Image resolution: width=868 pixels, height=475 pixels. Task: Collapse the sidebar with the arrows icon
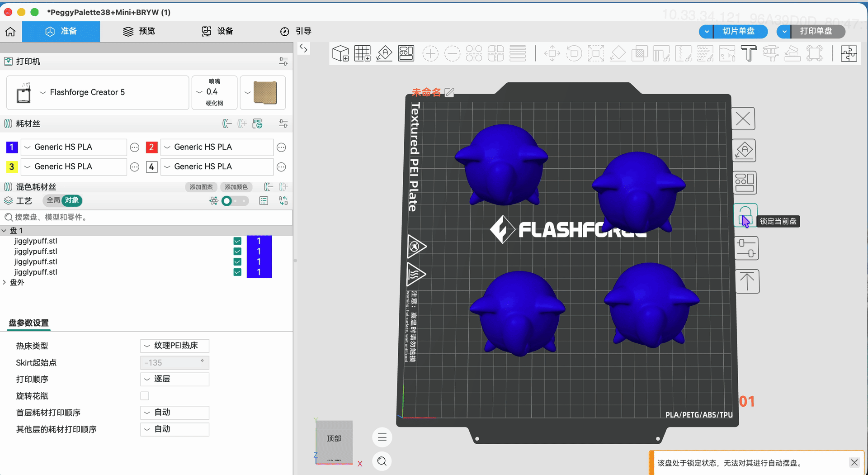tap(304, 48)
